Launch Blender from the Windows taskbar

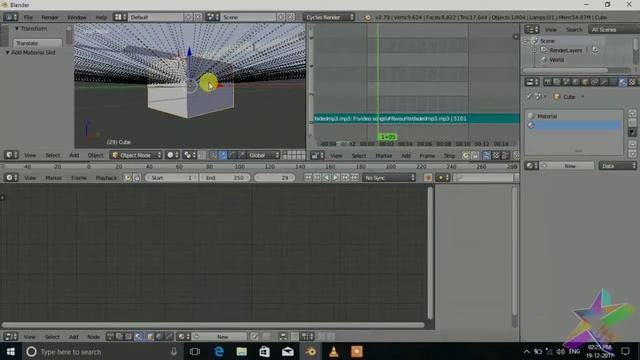pyautogui.click(x=311, y=351)
